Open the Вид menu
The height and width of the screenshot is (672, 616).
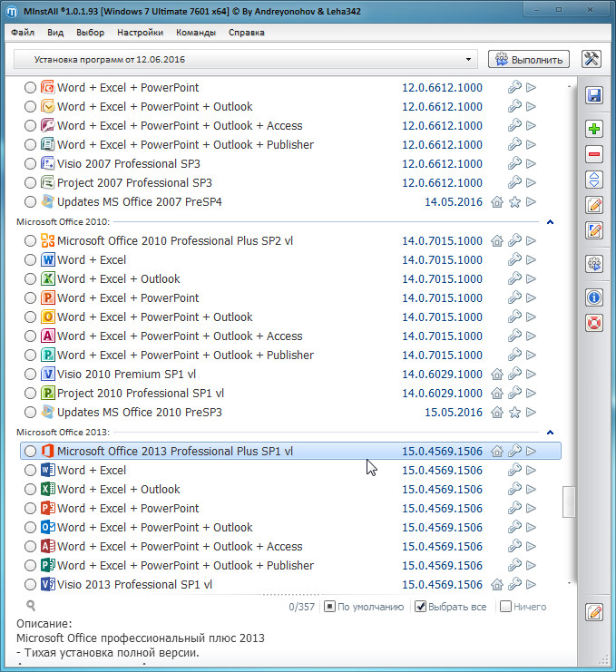[55, 32]
